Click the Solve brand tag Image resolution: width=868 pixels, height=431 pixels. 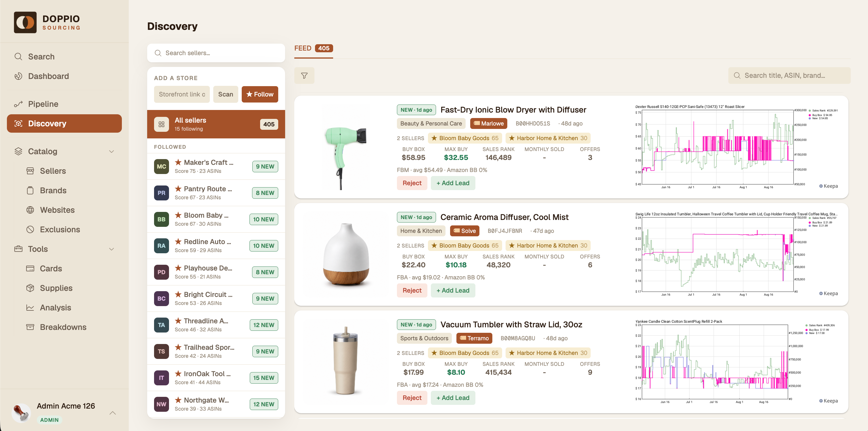pos(464,231)
